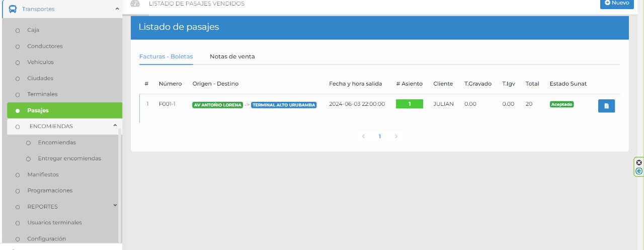Click the green seat number 1 badge
Image resolution: width=644 pixels, height=250 pixels.
coord(409,104)
